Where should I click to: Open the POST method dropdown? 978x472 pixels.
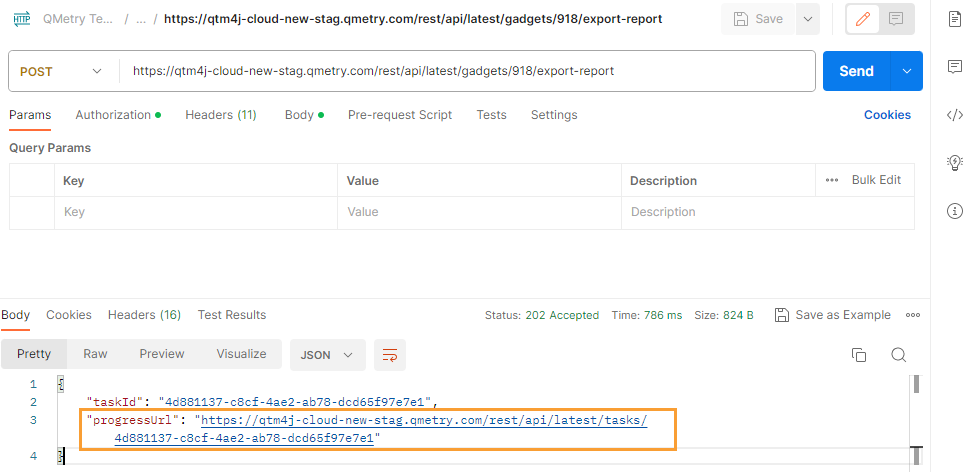[x=62, y=71]
